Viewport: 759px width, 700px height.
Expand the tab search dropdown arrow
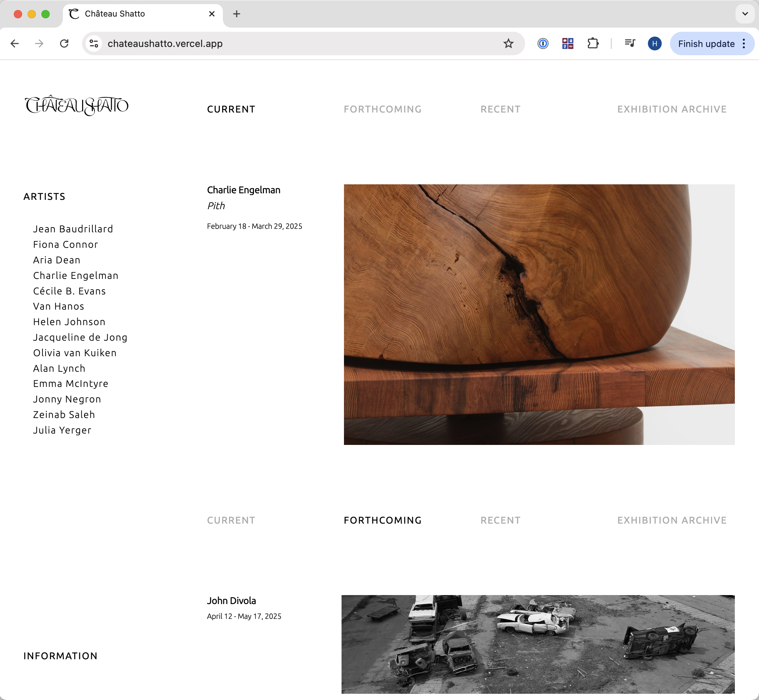[x=745, y=14]
